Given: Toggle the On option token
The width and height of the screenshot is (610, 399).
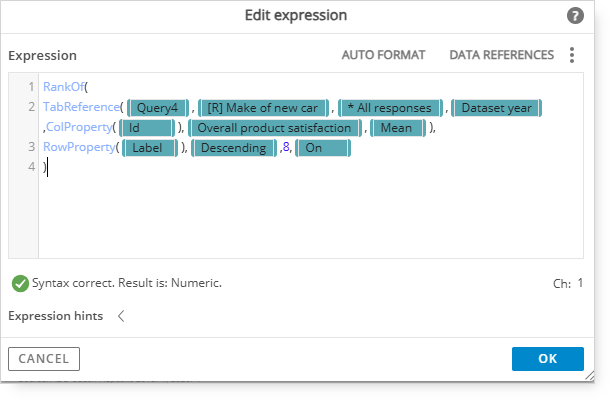Looking at the screenshot, I should (x=323, y=148).
